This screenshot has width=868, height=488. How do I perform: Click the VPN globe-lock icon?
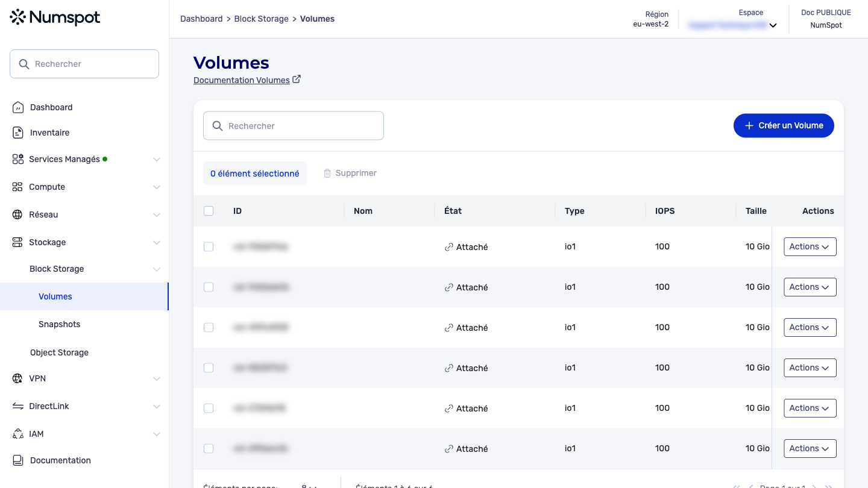click(17, 378)
